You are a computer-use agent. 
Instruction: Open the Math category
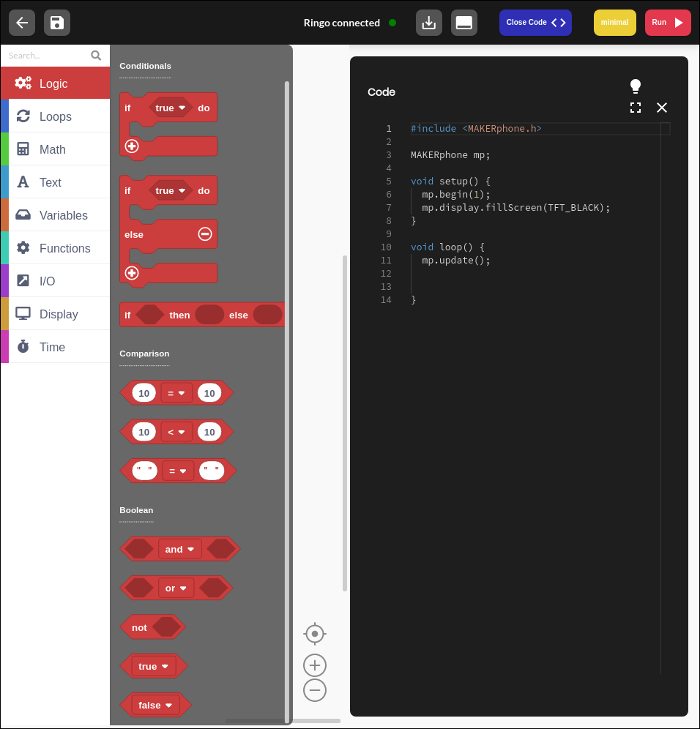point(56,149)
